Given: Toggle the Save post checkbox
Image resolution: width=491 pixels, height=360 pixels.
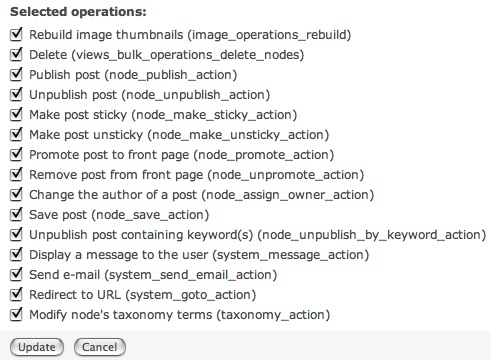Looking at the screenshot, I should tap(16, 215).
